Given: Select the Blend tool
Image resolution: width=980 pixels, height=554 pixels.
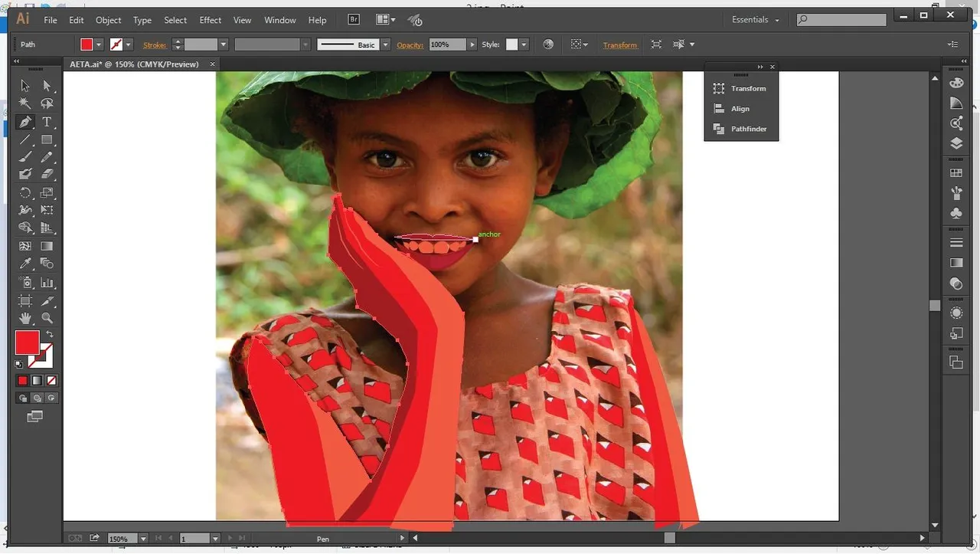Looking at the screenshot, I should [47, 264].
